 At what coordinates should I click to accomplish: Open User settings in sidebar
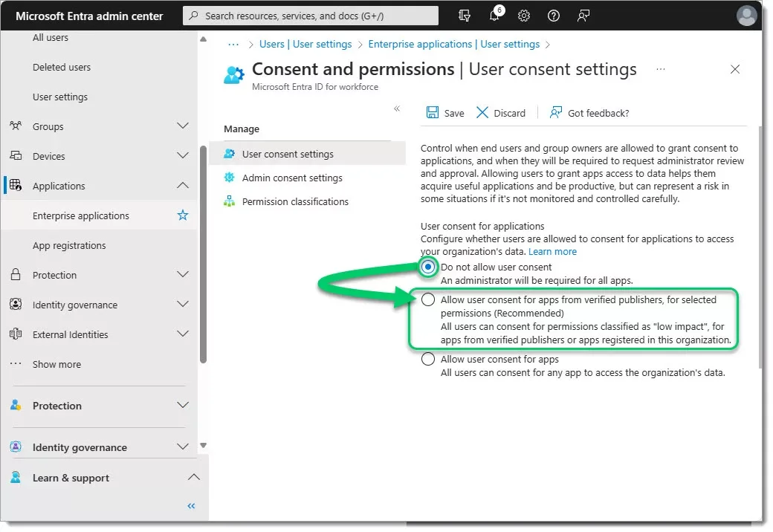[x=60, y=97]
